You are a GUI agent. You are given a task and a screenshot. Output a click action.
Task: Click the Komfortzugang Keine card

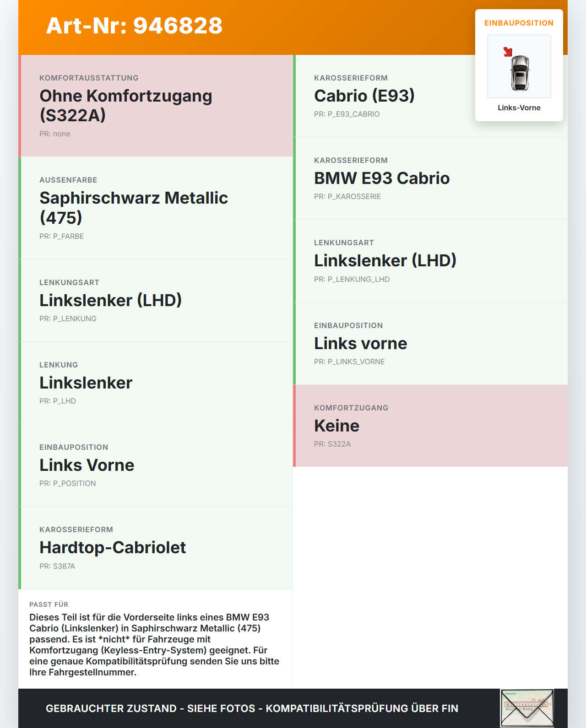(x=430, y=426)
